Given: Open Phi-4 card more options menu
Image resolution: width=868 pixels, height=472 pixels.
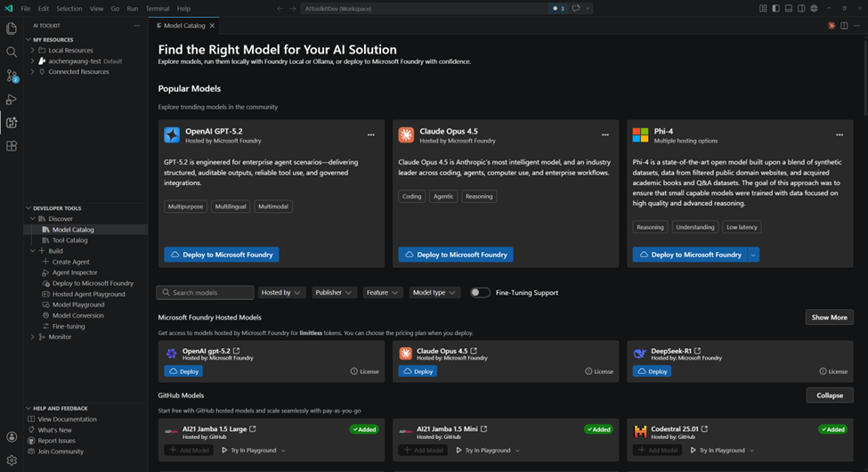Looking at the screenshot, I should 840,134.
